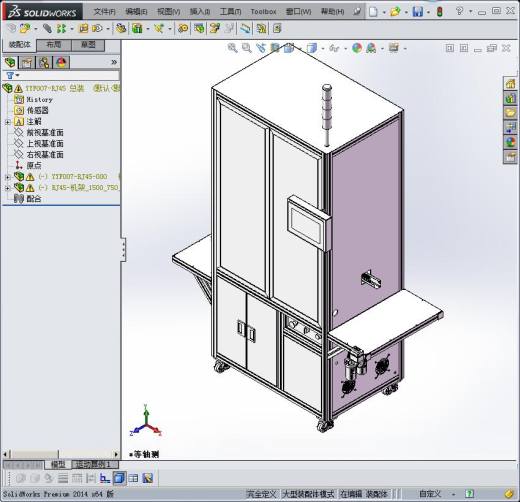Image resolution: width=520 pixels, height=502 pixels.
Task: Open the Assembly Features icon
Action: [137, 29]
